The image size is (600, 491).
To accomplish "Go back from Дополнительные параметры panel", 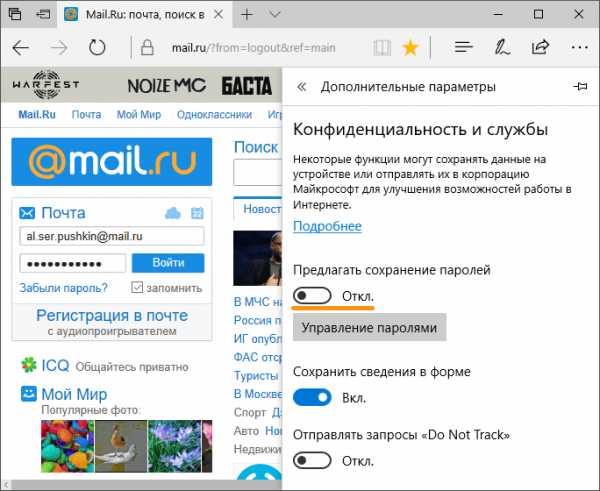I will [302, 87].
